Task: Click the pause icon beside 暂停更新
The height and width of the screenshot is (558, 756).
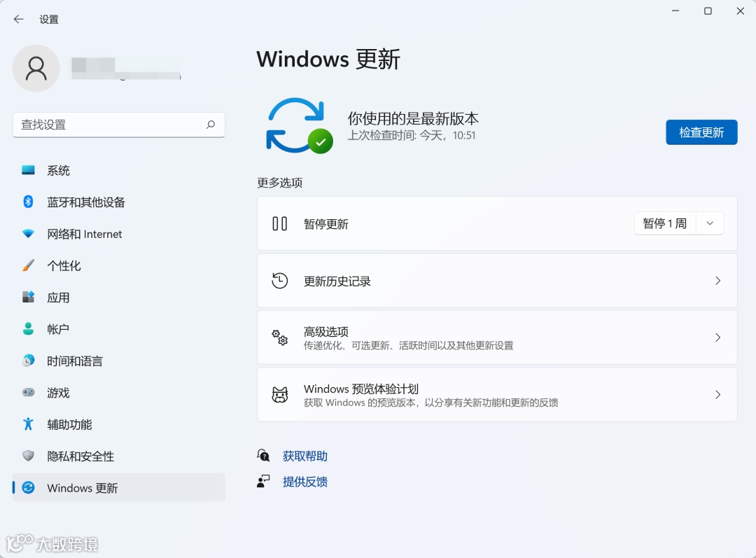Action: pos(279,224)
